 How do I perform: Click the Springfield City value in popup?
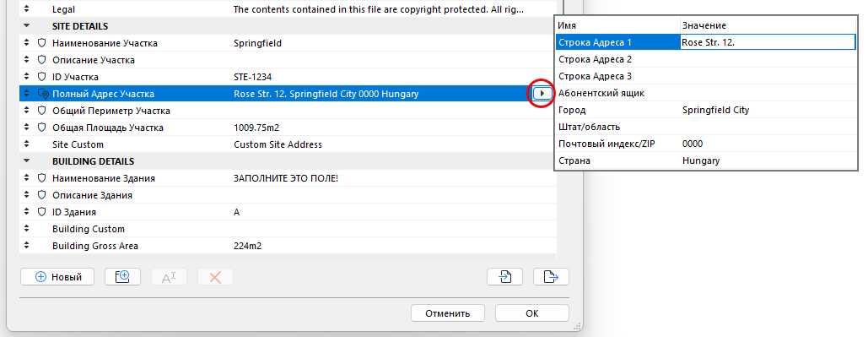click(716, 110)
